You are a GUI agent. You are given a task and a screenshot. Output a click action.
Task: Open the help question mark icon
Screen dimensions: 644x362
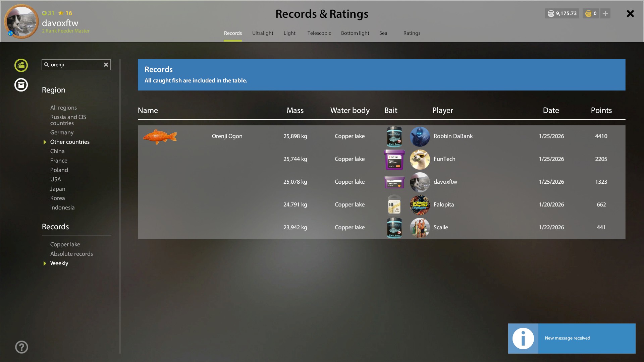[x=21, y=347]
